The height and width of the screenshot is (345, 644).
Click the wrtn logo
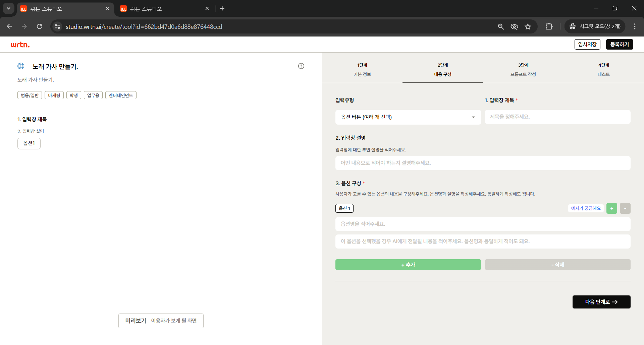(x=20, y=45)
